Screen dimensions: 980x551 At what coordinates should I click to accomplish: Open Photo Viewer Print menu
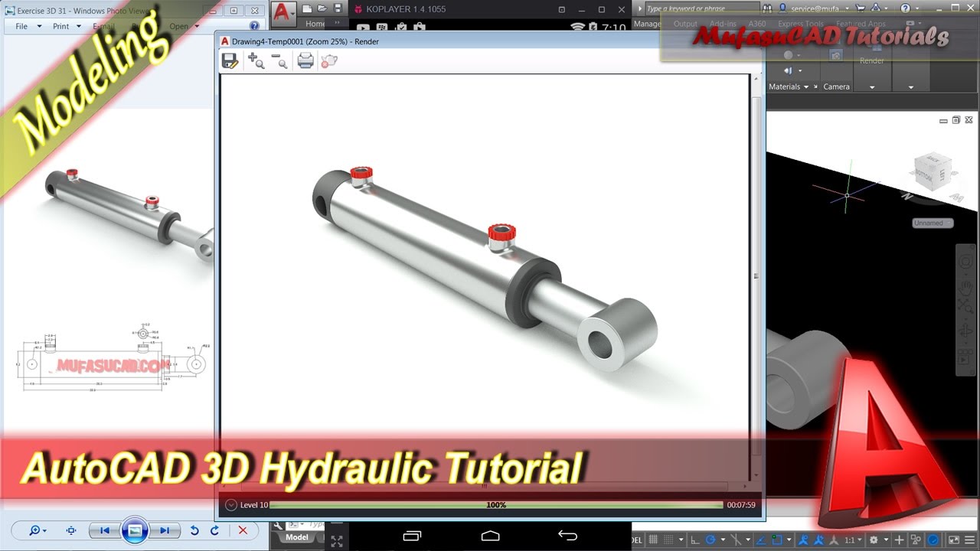coord(66,26)
